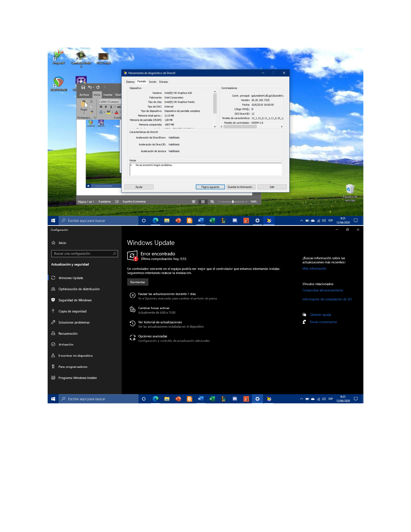Image resolution: width=411 pixels, height=532 pixels.
Task: Toggle bold with the N icon in Word
Action: tap(101, 107)
